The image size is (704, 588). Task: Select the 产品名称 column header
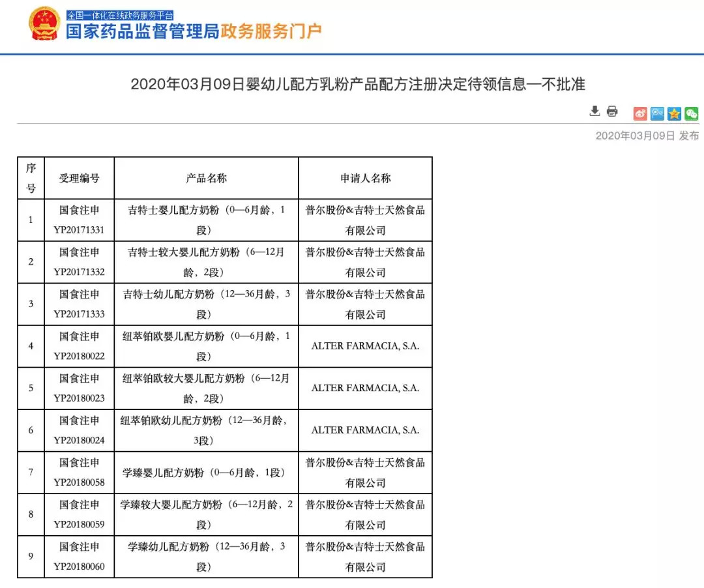click(x=207, y=178)
